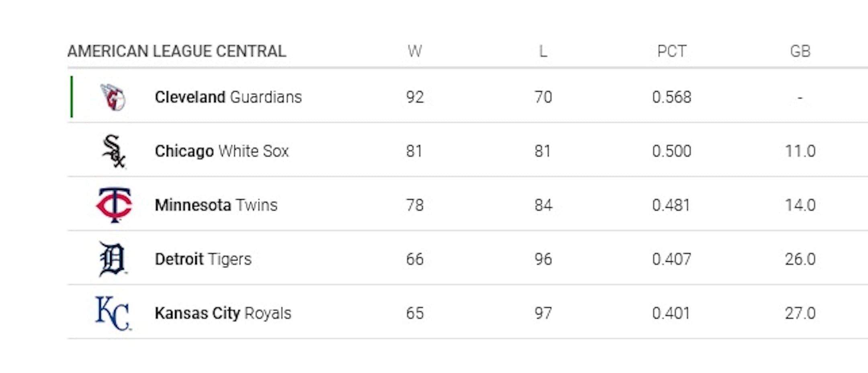Click the W column header
This screenshot has width=868, height=373.
click(415, 51)
